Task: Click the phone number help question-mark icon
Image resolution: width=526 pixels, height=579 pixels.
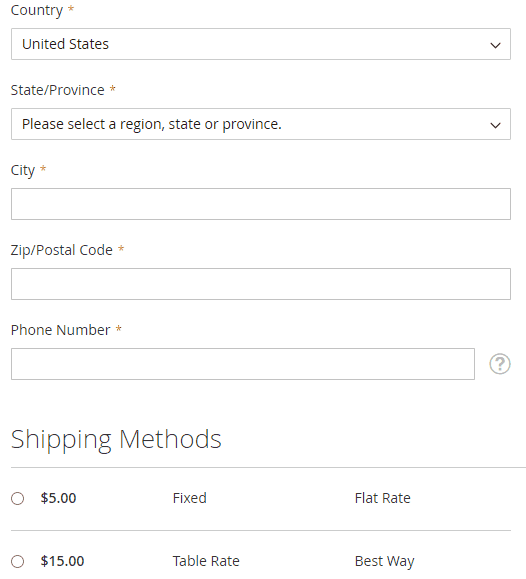Action: (x=500, y=364)
